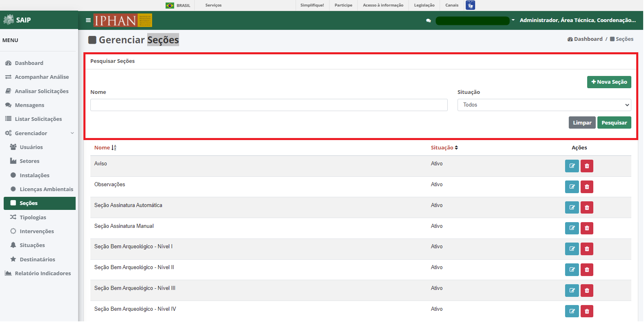Collapse the Gerenciador menu group
Screen dimensions: 644x323
(x=39, y=133)
